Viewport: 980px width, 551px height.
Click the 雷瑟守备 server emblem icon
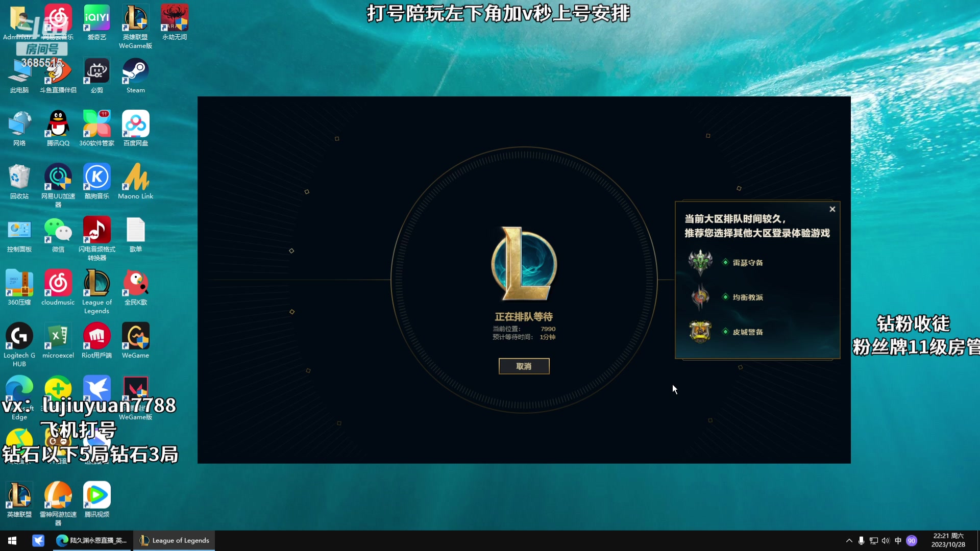tap(700, 263)
